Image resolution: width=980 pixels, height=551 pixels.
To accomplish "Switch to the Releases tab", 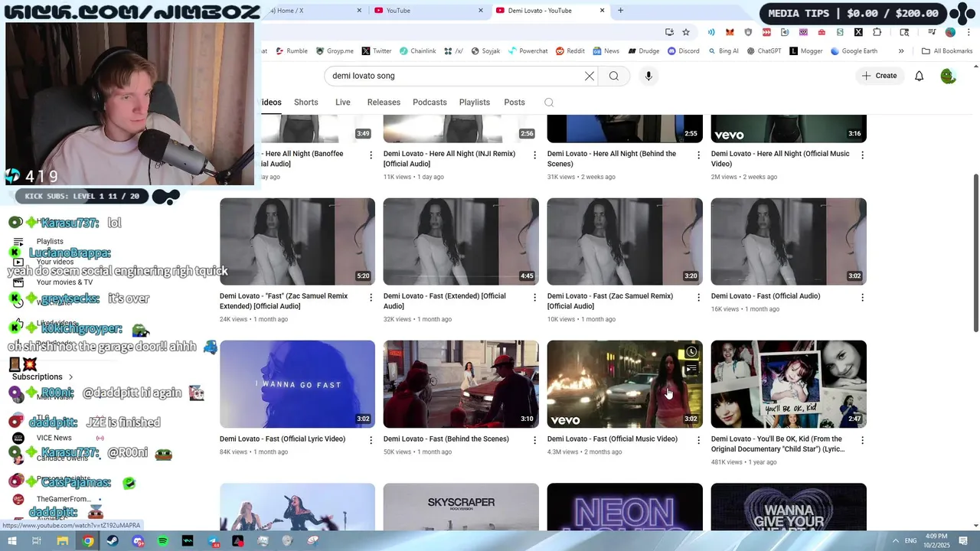I will (x=384, y=103).
